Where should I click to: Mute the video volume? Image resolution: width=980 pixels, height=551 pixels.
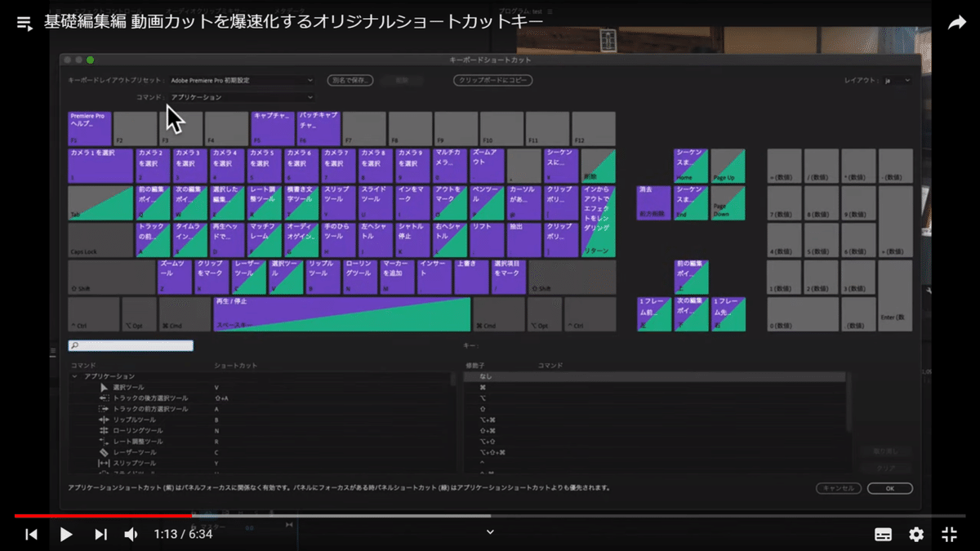click(131, 535)
